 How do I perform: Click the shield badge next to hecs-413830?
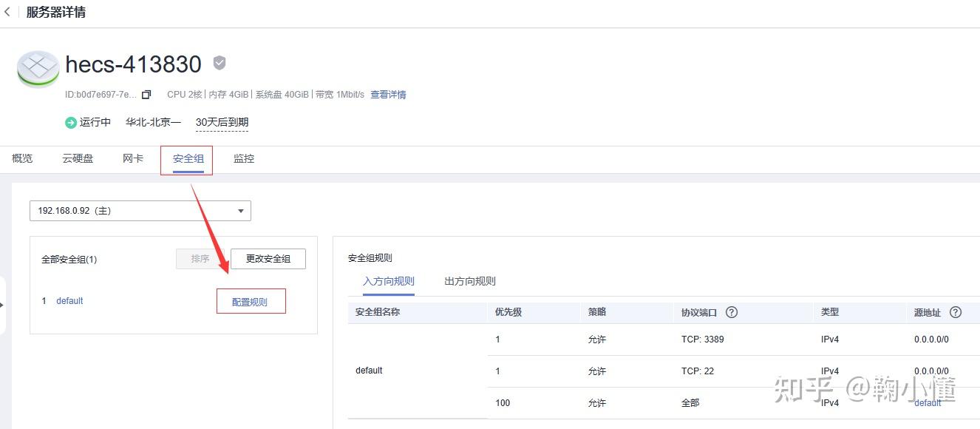[x=220, y=63]
